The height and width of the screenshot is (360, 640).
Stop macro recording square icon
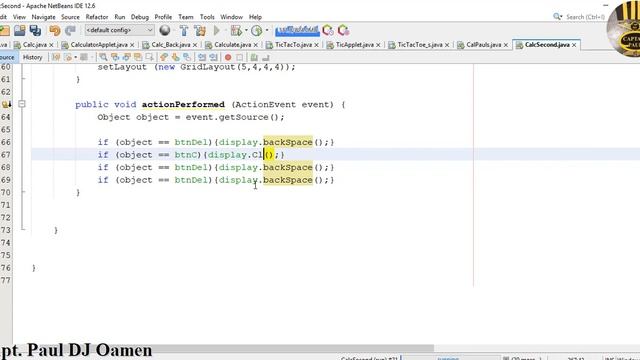pos(240,58)
